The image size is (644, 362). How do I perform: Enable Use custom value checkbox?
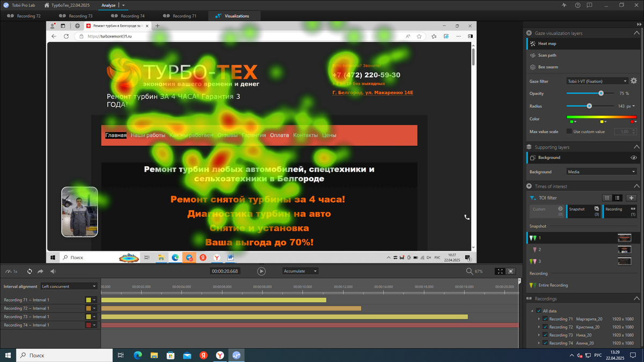[569, 131]
